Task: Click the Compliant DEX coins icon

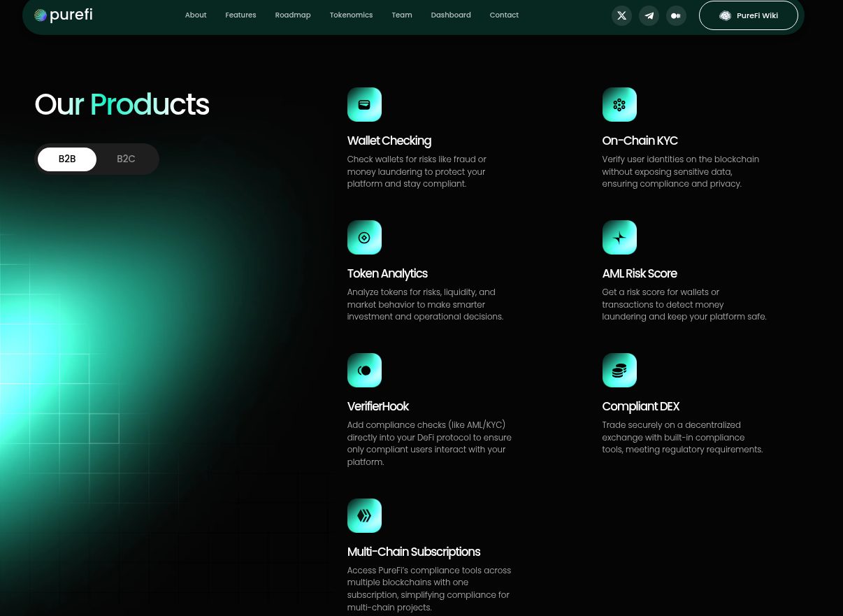Action: coord(619,371)
